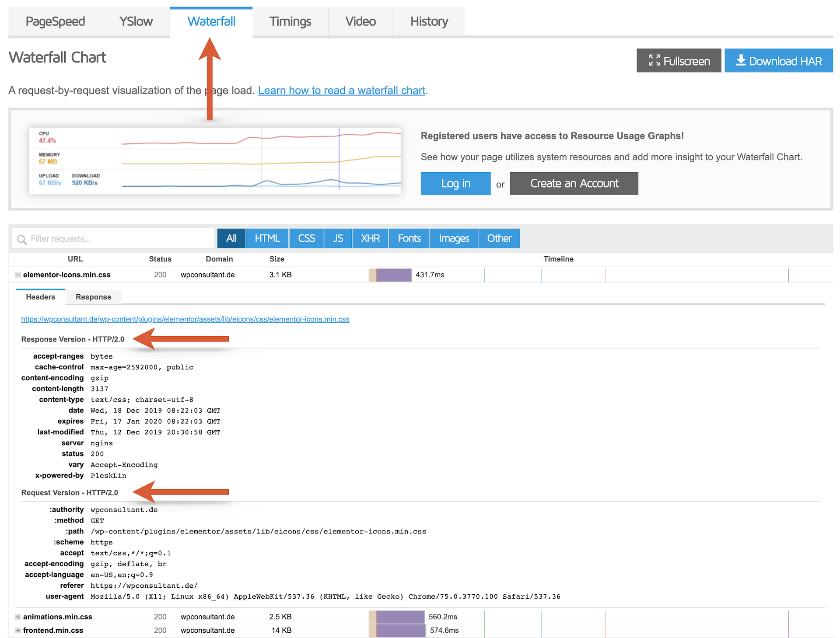Viewport: 840px width, 638px height.
Task: Click the 560.2ms timeline bar
Action: coord(397,617)
